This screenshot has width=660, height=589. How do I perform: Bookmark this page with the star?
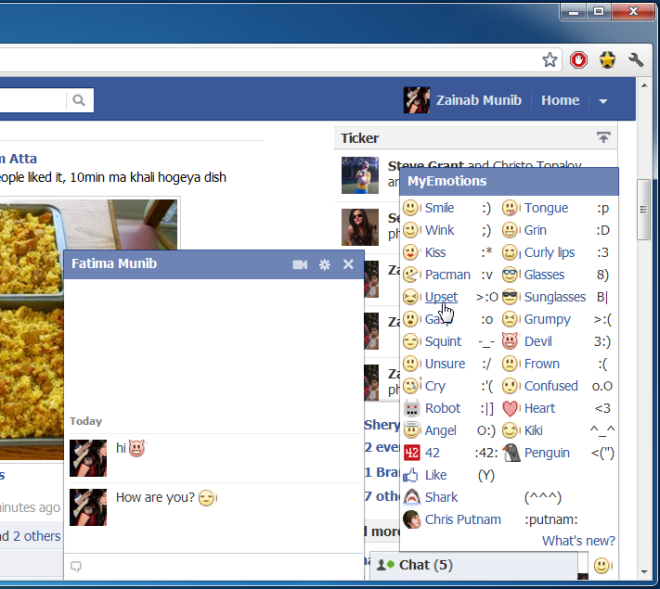(x=550, y=60)
